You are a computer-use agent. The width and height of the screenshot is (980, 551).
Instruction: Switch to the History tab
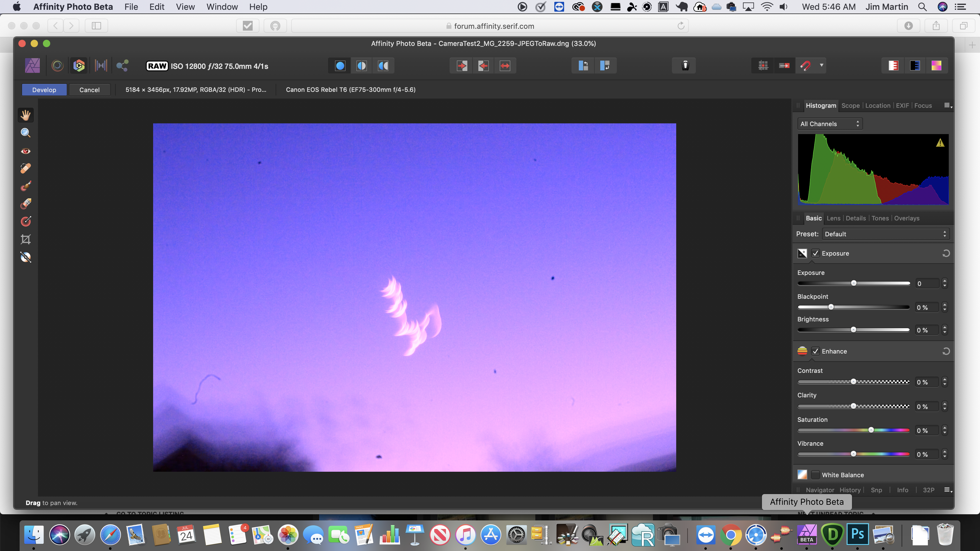coord(850,490)
